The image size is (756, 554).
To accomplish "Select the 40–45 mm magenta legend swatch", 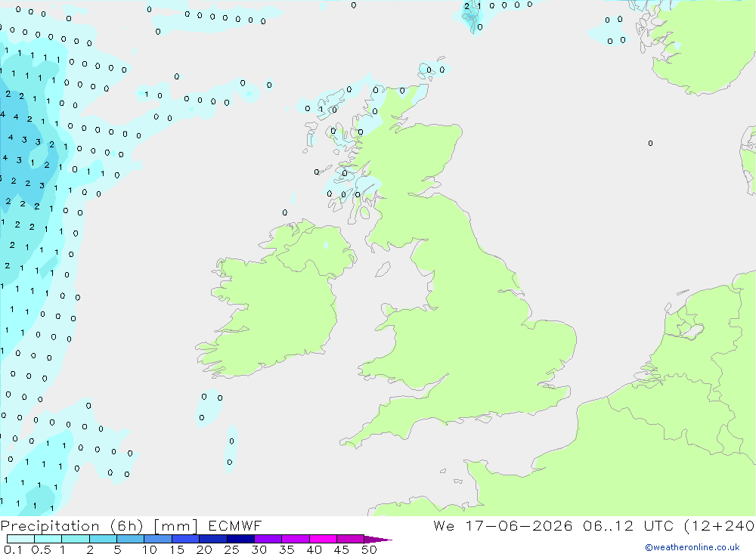I will tap(323, 539).
